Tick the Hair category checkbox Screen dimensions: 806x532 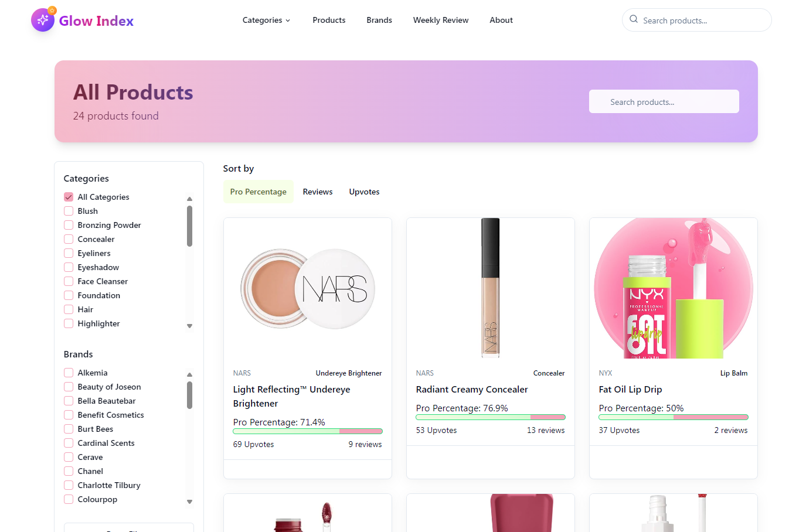point(69,309)
